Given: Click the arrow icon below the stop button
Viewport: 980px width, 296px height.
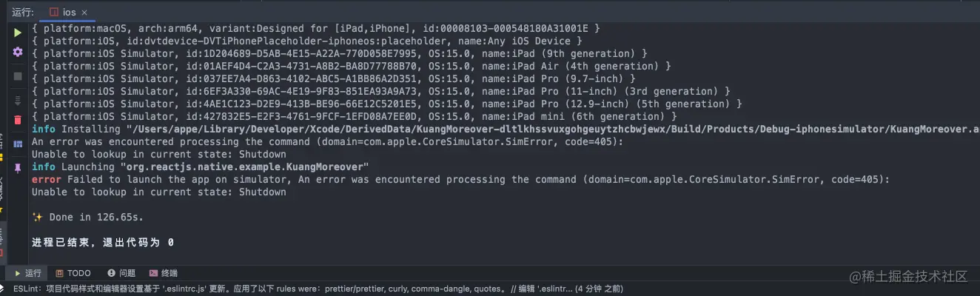Looking at the screenshot, I should 18,100.
